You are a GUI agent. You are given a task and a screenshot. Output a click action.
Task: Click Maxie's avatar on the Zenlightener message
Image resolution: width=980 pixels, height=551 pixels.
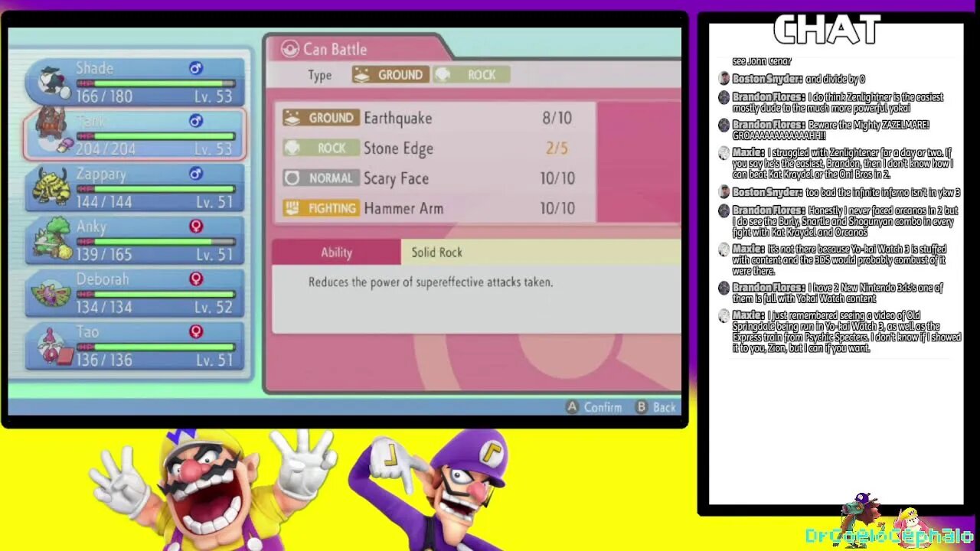(724, 153)
